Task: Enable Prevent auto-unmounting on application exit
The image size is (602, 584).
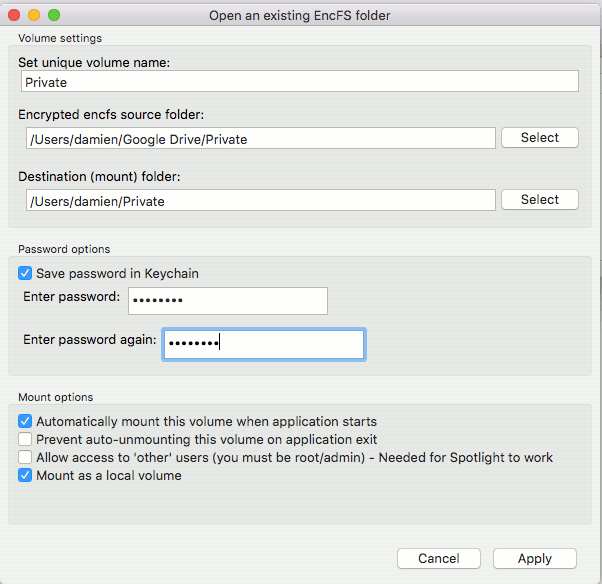Action: [25, 439]
